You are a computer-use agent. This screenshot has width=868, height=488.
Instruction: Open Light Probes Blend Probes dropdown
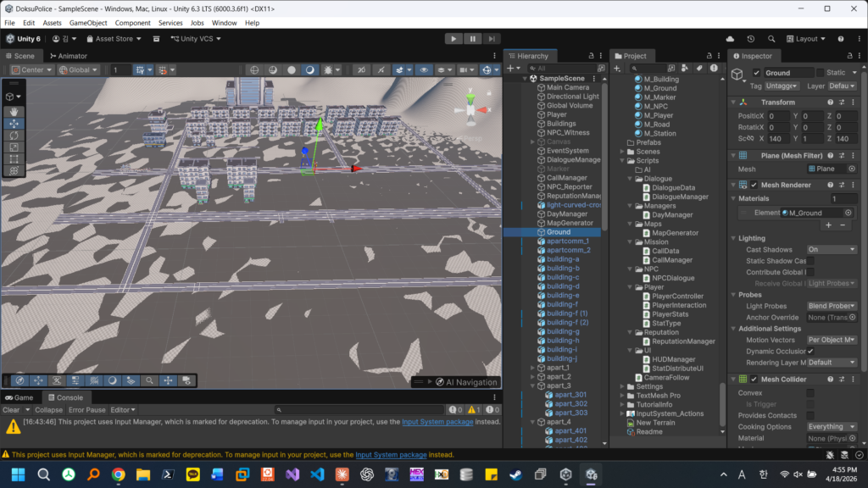tap(832, 306)
